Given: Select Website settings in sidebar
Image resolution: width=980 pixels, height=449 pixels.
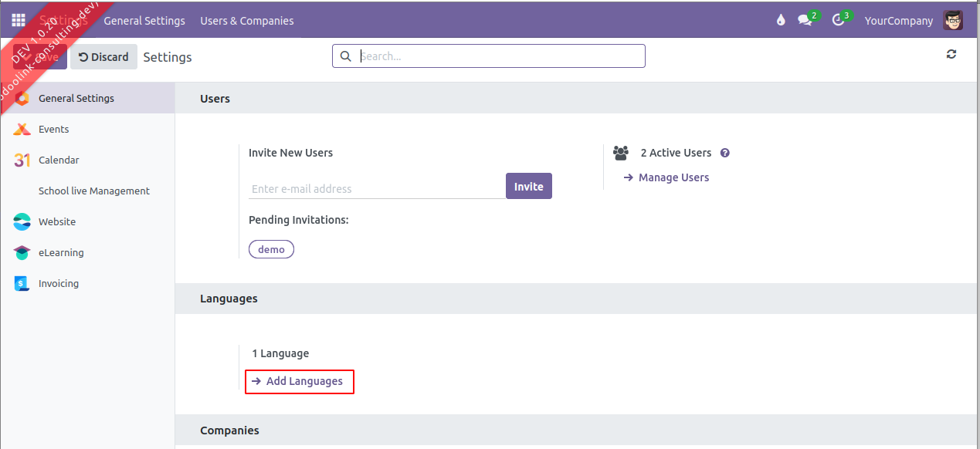Looking at the screenshot, I should pyautogui.click(x=57, y=222).
